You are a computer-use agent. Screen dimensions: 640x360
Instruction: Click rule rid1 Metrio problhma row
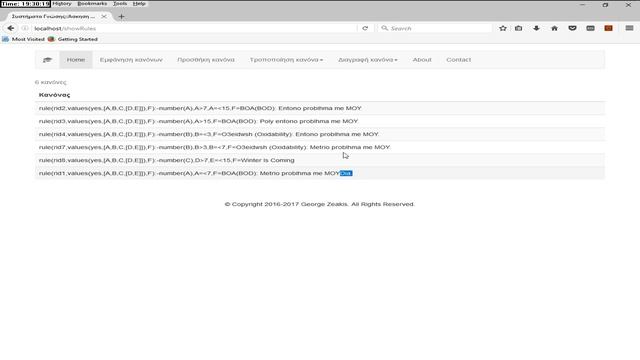320,173
